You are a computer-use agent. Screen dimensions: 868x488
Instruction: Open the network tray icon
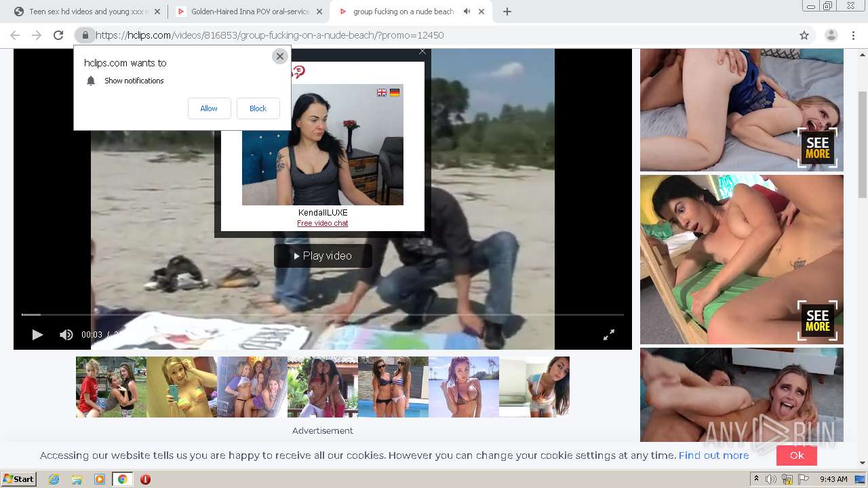point(787,479)
